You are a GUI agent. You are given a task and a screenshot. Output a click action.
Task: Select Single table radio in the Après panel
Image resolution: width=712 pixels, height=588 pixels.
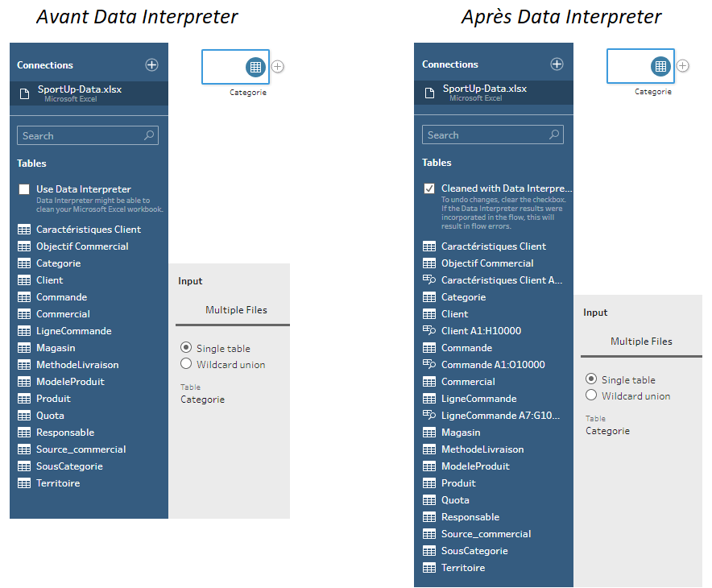point(591,379)
